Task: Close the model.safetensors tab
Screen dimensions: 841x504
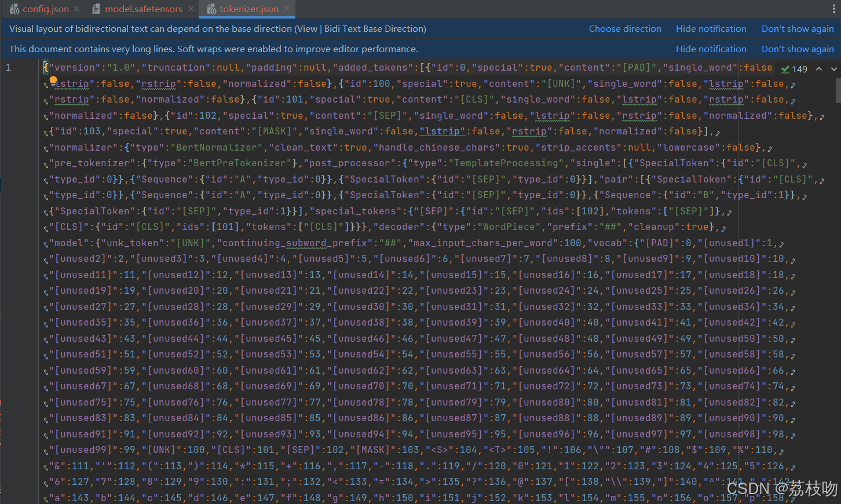Action: pos(191,9)
